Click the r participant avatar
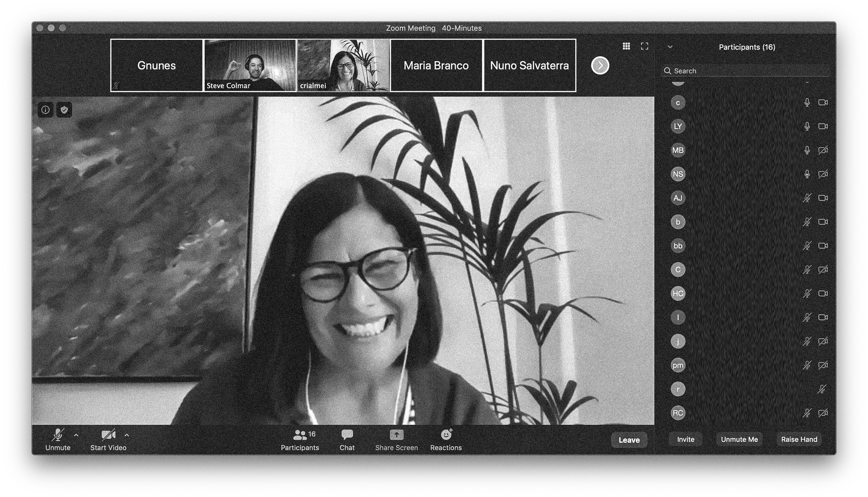Viewport: 868px width, 497px height. (678, 389)
